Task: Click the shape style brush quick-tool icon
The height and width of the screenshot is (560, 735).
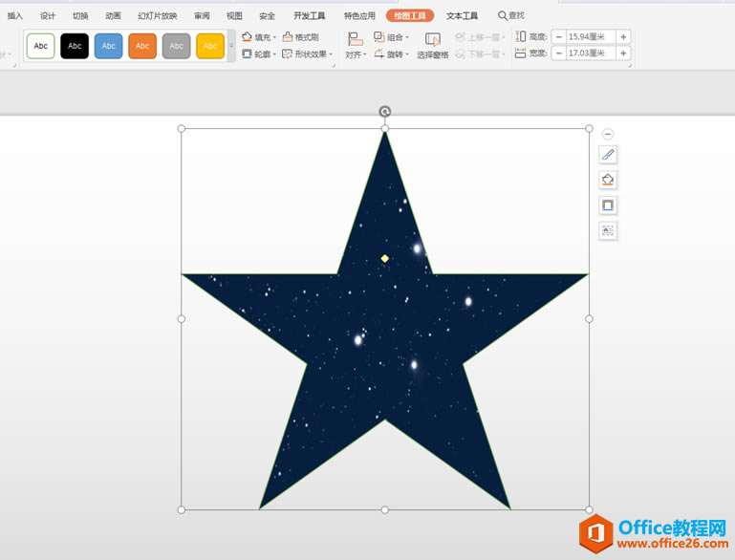Action: 608,155
